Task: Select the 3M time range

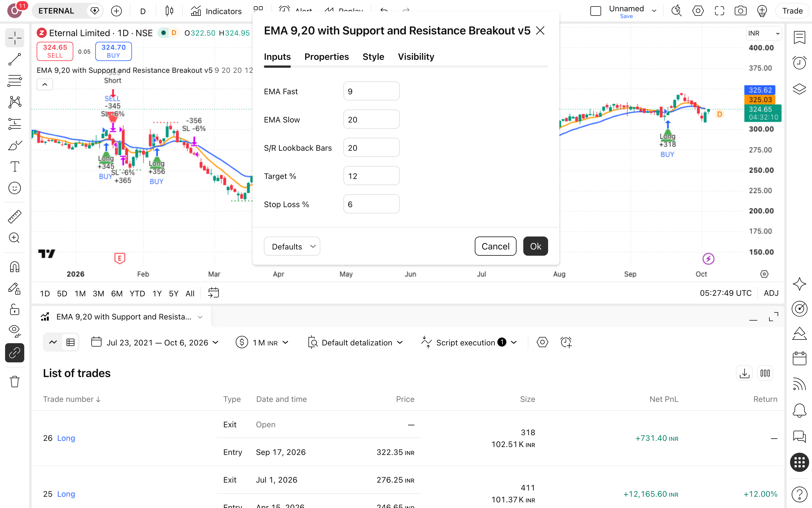Action: [98, 293]
